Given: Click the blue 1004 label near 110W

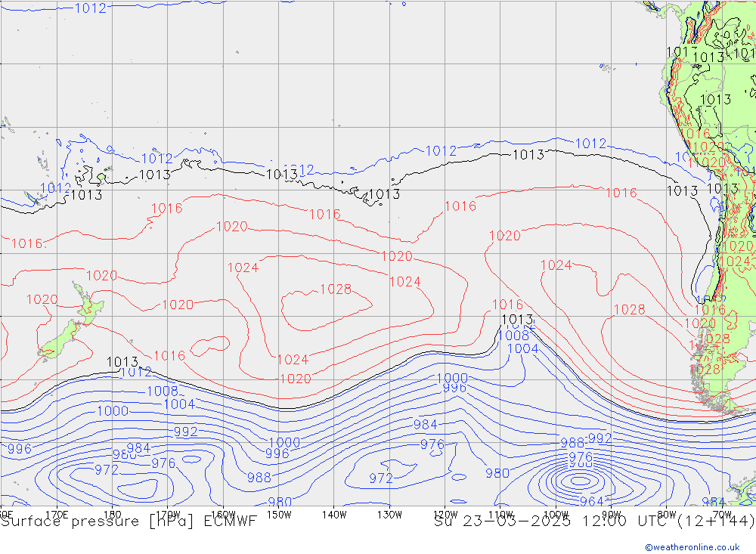Looking at the screenshot, I should click(522, 348).
